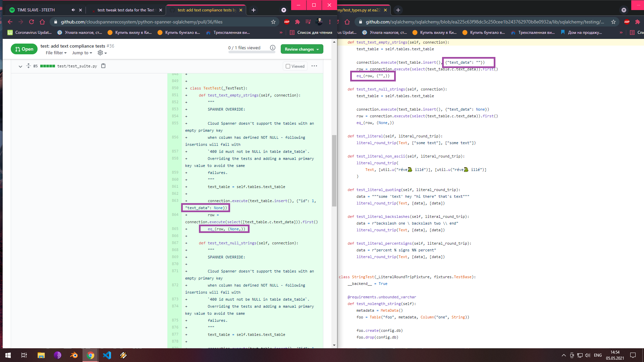Click the browser reload button
Image resolution: width=644 pixels, height=362 pixels.
click(32, 22)
